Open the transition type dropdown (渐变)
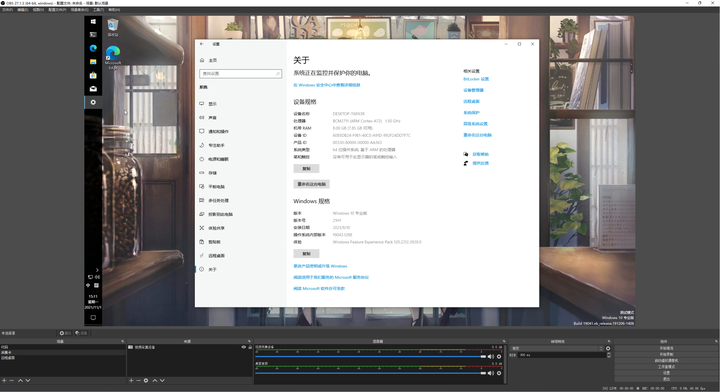Screen dimensions: 720x392 click(556, 348)
